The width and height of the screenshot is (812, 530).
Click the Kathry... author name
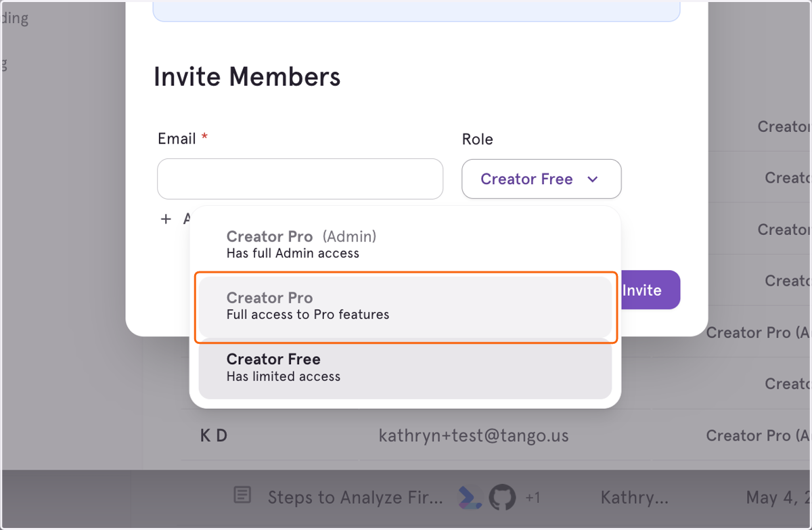(634, 498)
